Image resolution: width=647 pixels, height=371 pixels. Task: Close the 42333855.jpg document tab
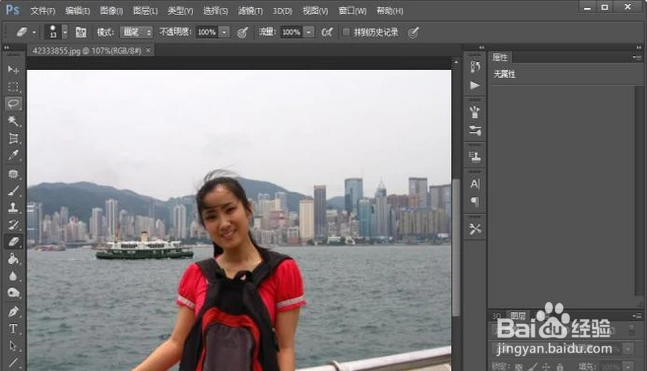[x=148, y=50]
